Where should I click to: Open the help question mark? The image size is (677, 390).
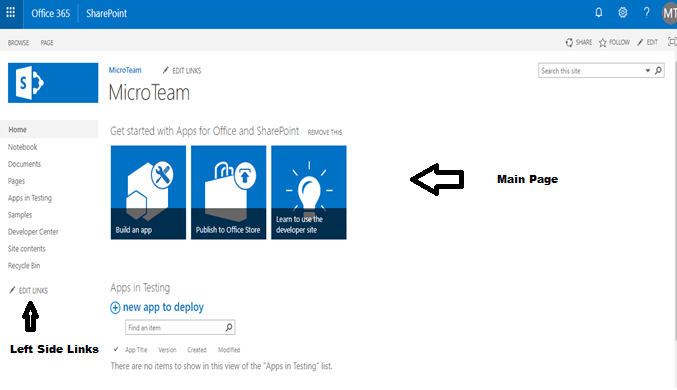click(x=646, y=13)
